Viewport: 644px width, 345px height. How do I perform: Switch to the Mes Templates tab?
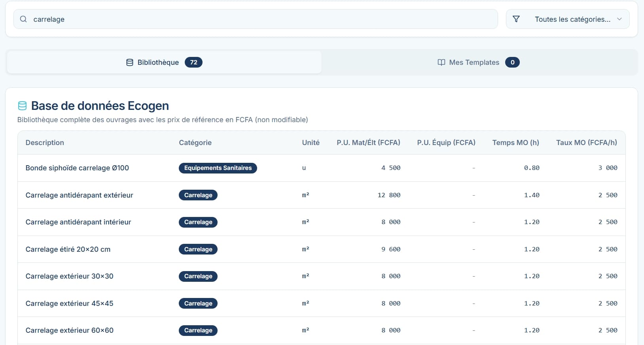tap(479, 62)
